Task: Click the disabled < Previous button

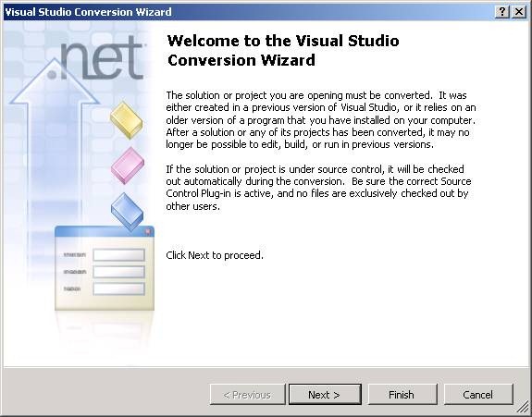Action: coord(247,395)
